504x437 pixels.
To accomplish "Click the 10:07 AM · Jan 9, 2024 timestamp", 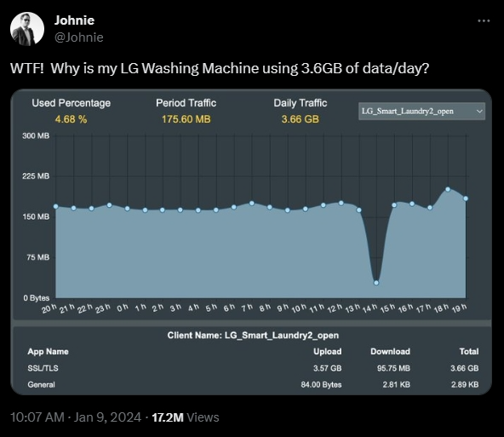I will 76,417.
